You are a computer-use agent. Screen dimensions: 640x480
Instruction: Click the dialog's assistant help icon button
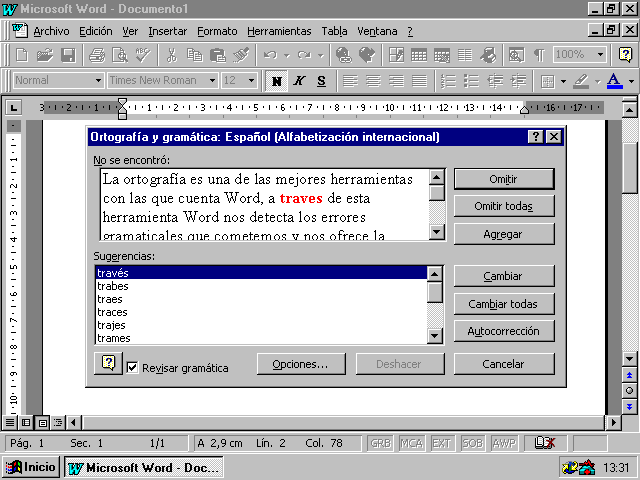point(108,363)
